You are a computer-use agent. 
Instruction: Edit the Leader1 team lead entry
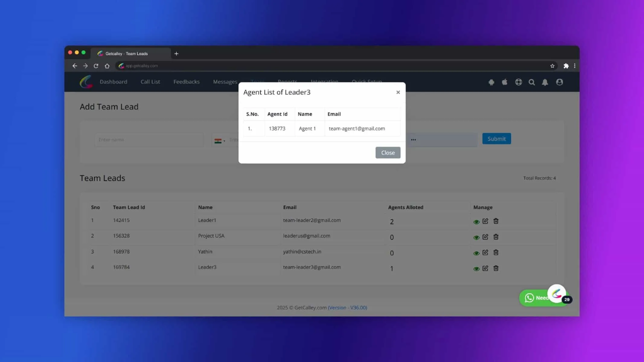(485, 221)
